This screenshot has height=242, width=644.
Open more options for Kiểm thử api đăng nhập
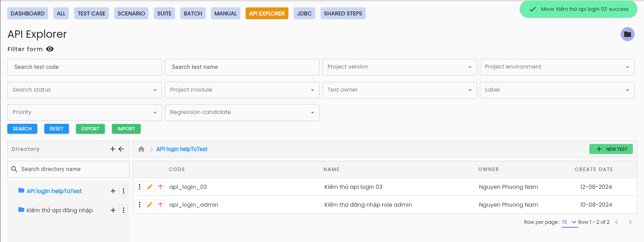(124, 210)
